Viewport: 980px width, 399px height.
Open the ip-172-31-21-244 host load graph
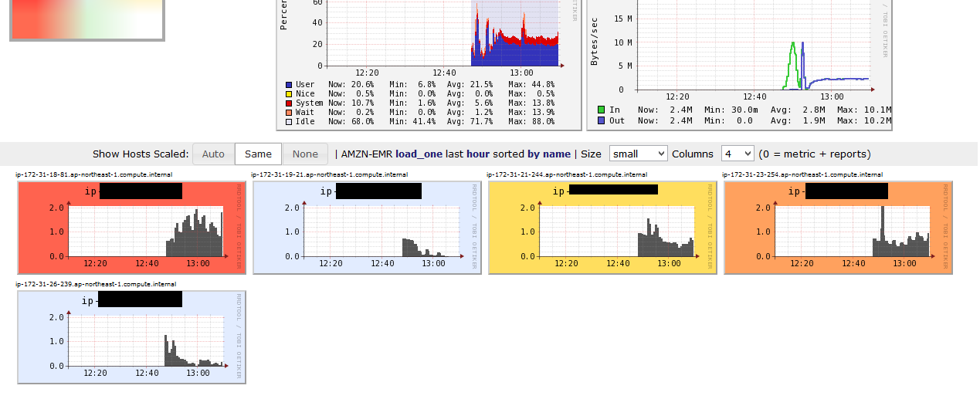click(x=602, y=227)
